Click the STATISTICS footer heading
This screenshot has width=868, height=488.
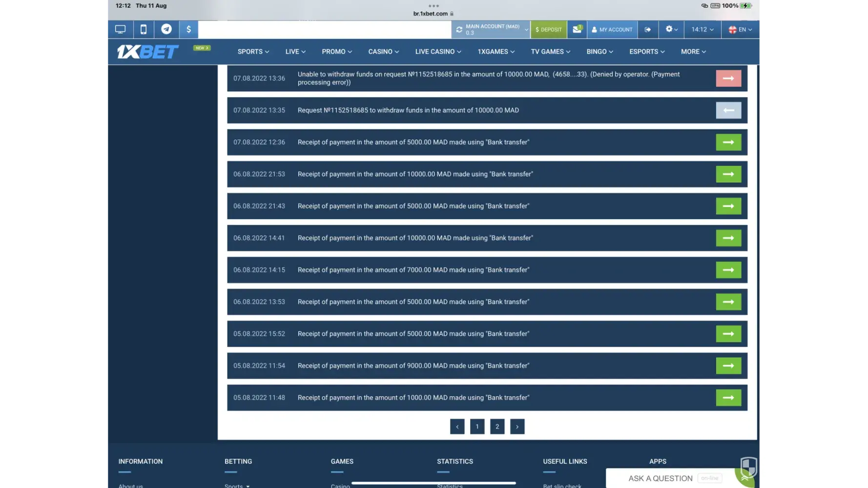tap(455, 461)
